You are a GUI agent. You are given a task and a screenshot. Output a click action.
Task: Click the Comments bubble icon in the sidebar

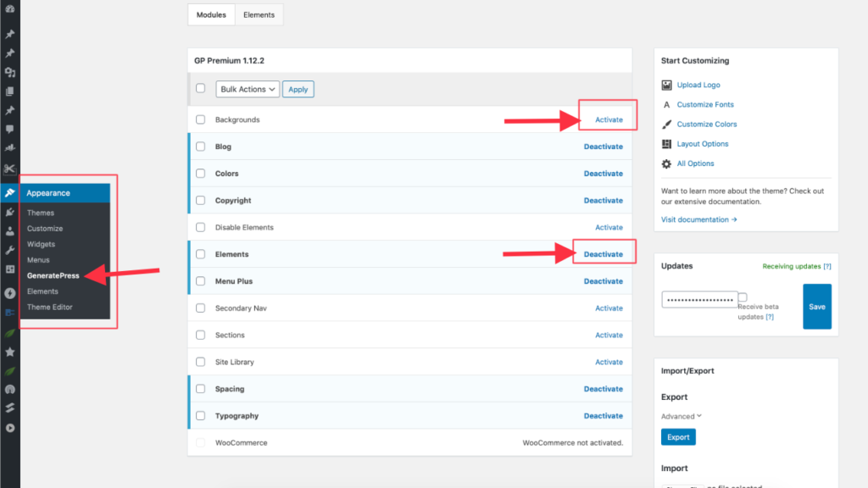[x=10, y=129]
